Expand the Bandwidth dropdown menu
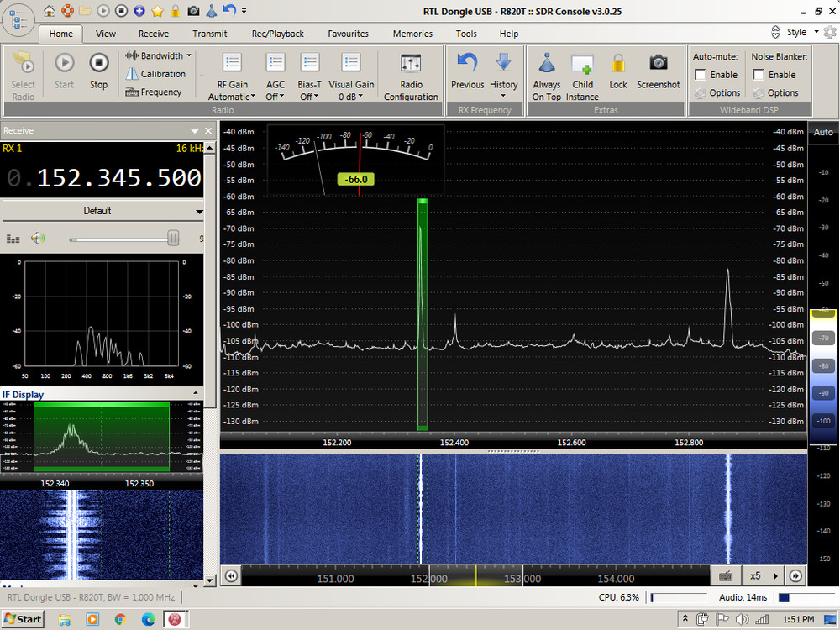Image resolution: width=840 pixels, height=630 pixels. click(159, 55)
